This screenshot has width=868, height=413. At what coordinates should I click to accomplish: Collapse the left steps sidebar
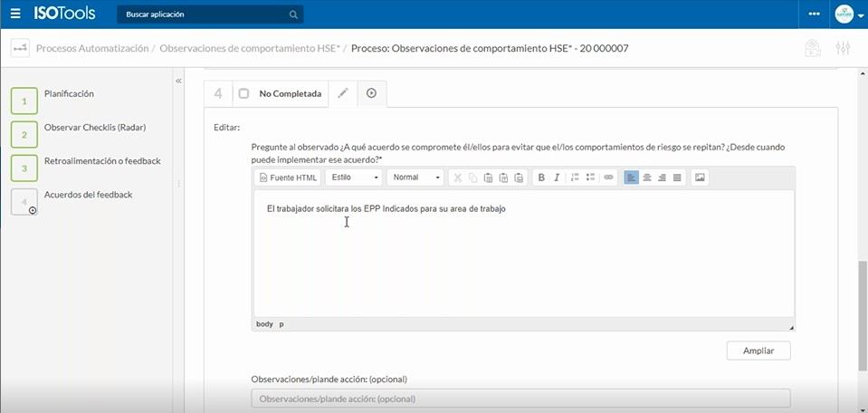click(x=178, y=81)
